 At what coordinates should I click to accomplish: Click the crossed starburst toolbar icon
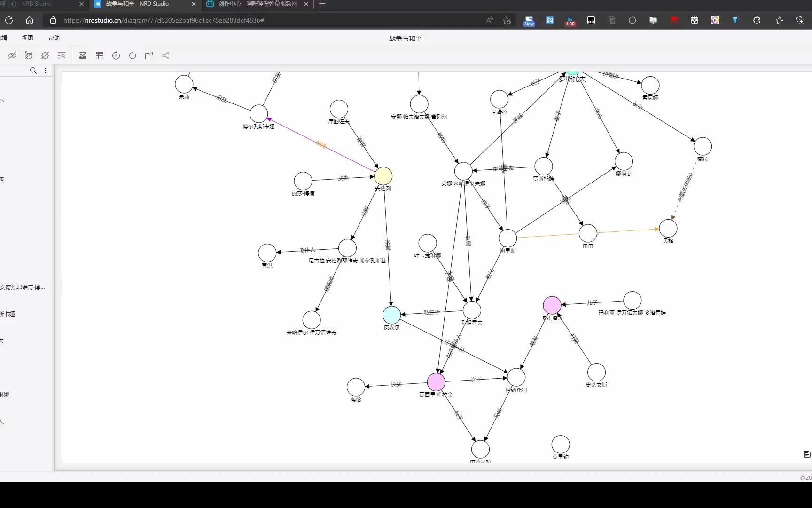(45, 56)
